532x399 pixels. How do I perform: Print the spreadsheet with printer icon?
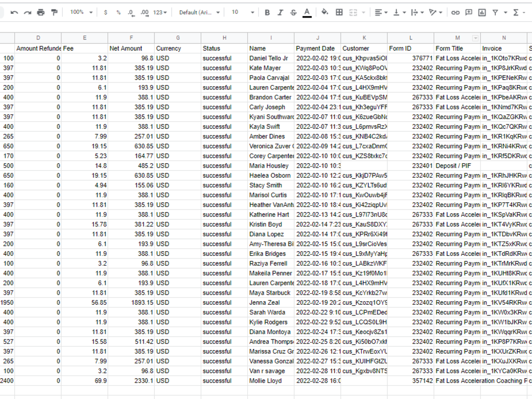(x=41, y=13)
